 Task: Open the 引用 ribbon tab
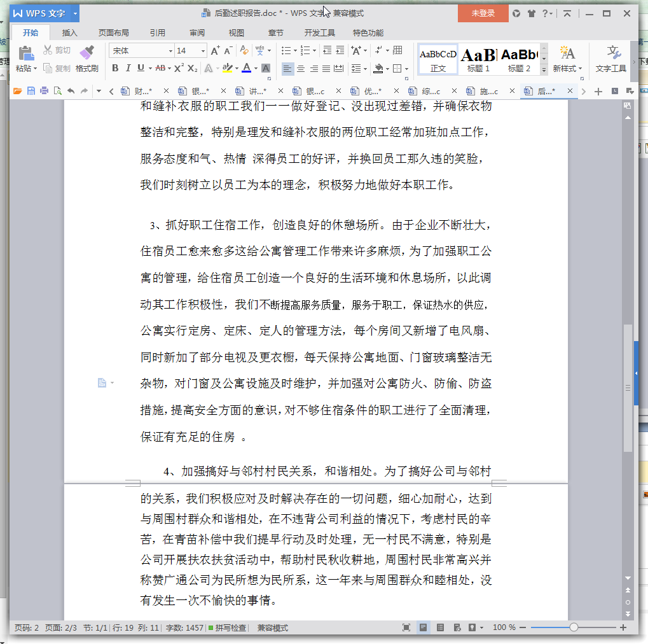158,32
